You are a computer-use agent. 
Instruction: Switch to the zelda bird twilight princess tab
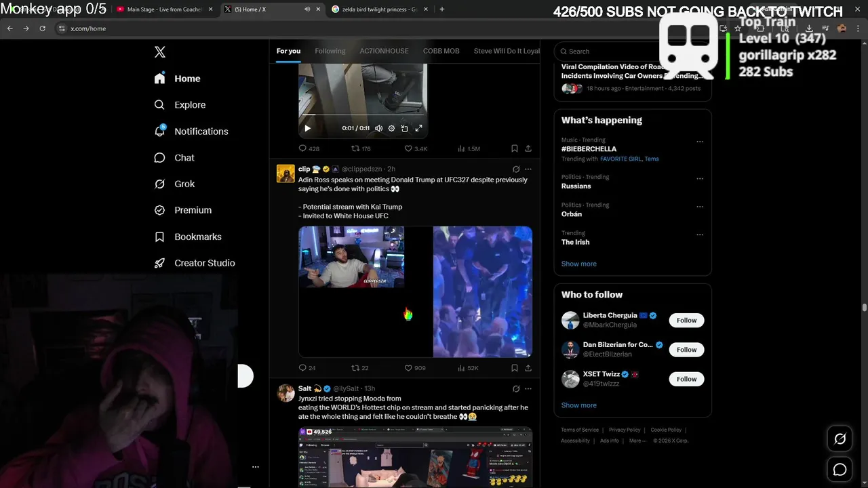[x=380, y=9]
